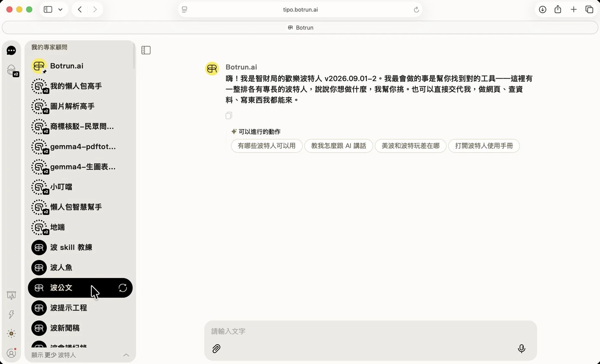Open 懶人包智慧幫手 advisor
The image size is (600, 364).
click(80, 207)
